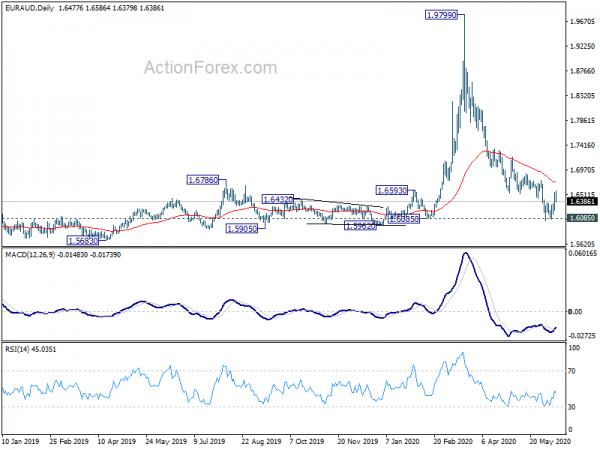Click the MACD zero line label
This screenshot has width=600, height=450.
tap(575, 312)
